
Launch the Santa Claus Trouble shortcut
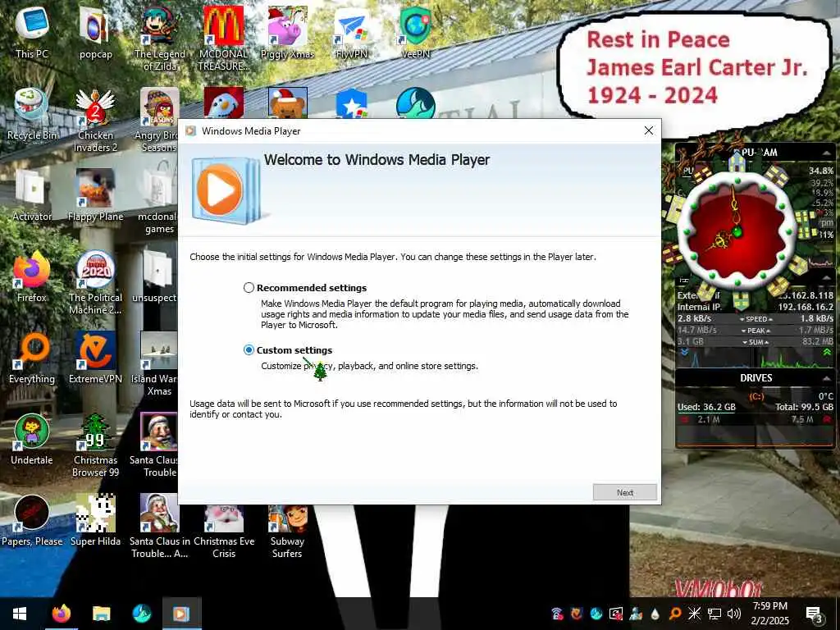click(154, 445)
